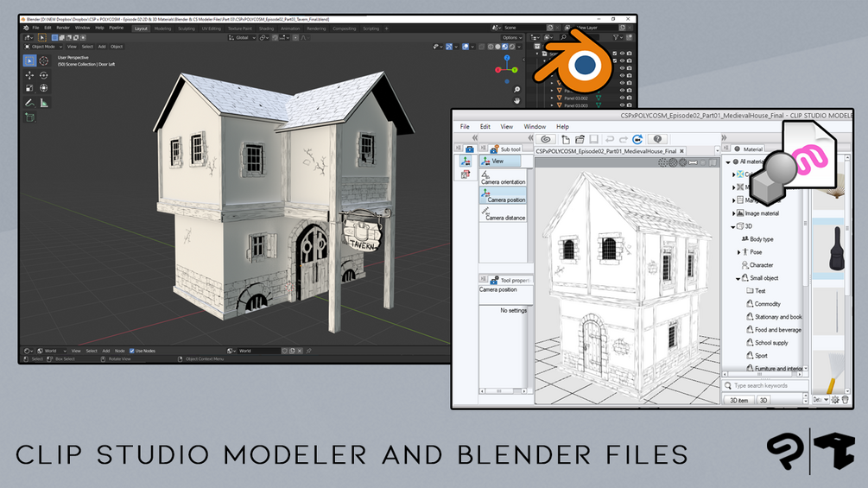The width and height of the screenshot is (868, 488).
Task: Select the Move tool in Blender
Action: [29, 75]
